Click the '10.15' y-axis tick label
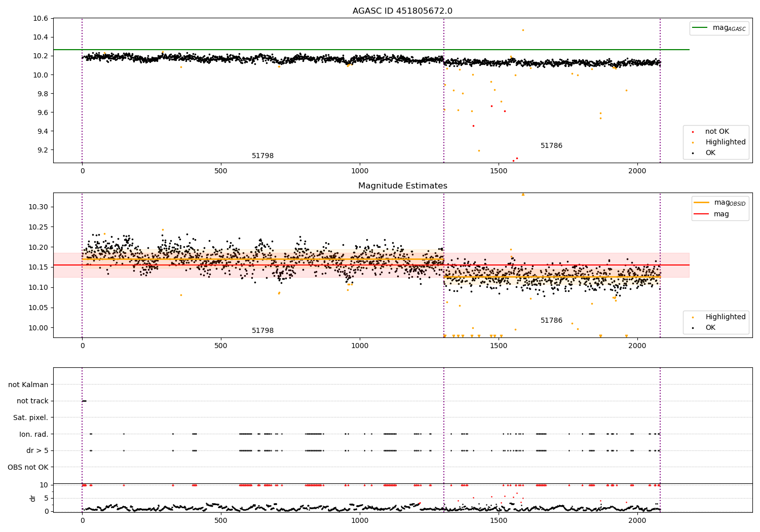 (x=39, y=267)
